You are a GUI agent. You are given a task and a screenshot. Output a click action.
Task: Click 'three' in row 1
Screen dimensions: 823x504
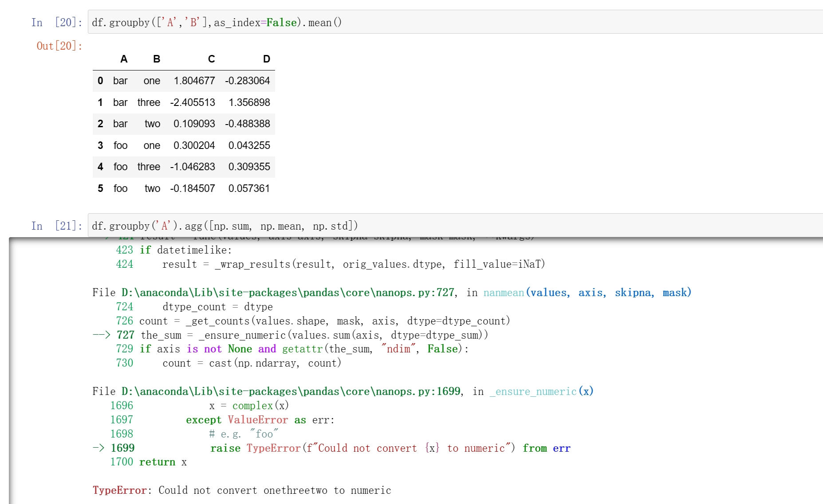(149, 102)
